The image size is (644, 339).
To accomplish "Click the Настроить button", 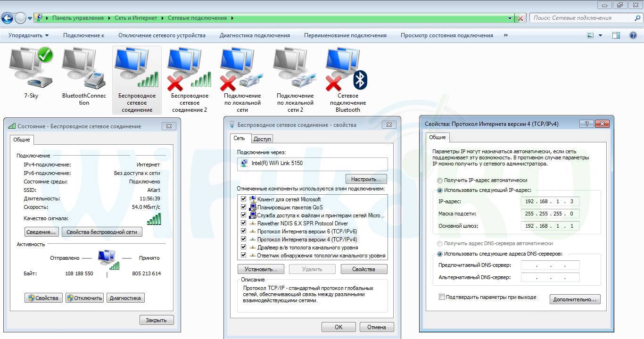I will (x=366, y=179).
